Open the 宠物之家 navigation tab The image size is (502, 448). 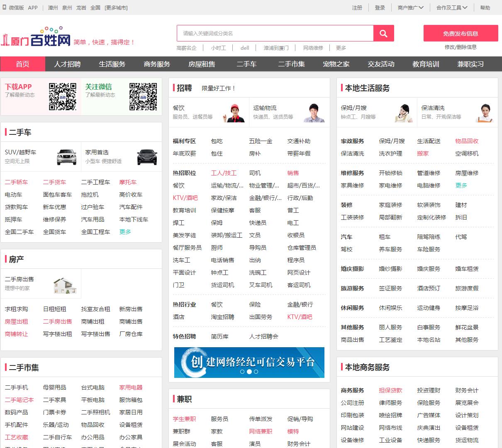point(336,64)
